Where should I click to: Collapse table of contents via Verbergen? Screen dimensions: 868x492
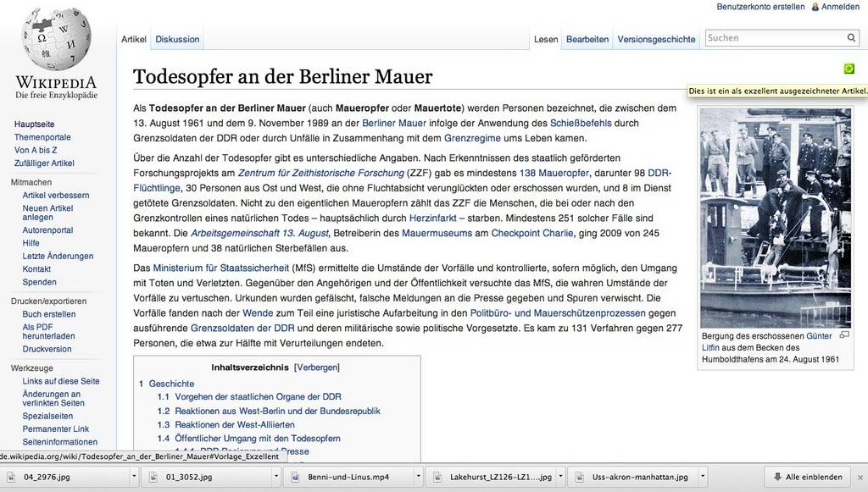316,368
